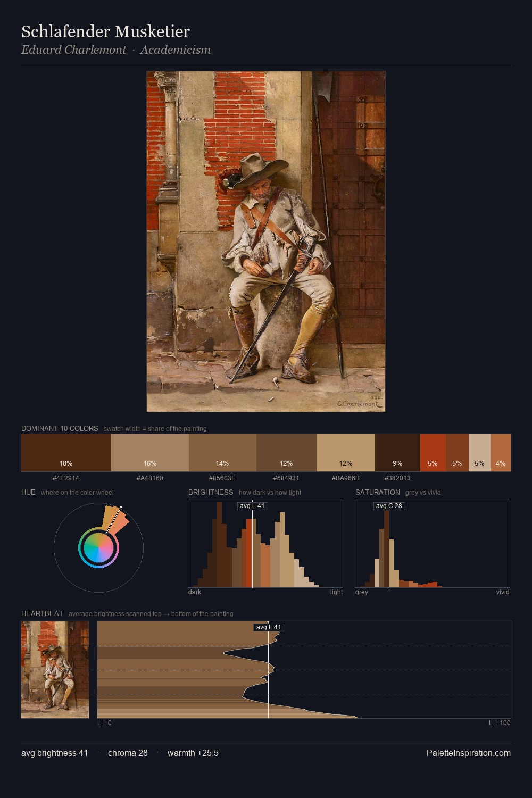532x798 pixels.
Task: Click footer avg brightness 41 stat
Action: (54, 753)
